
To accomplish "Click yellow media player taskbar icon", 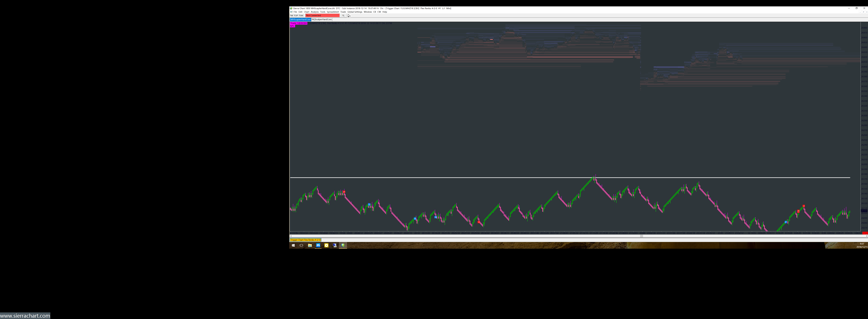I will click(326, 245).
